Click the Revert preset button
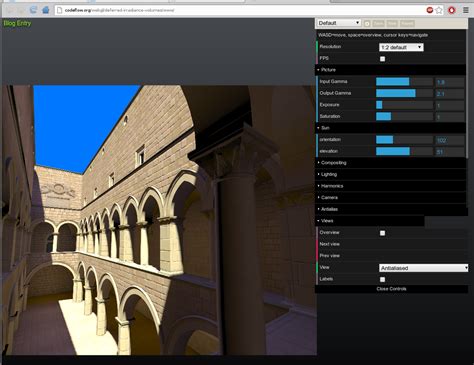Screen dimensions: 474x365 407,23
